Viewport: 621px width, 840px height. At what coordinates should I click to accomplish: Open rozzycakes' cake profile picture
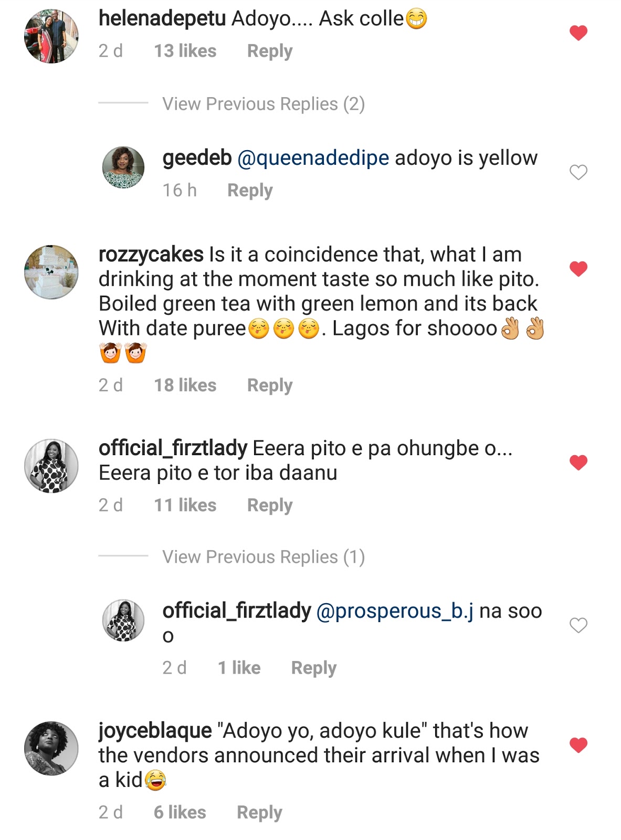51,272
